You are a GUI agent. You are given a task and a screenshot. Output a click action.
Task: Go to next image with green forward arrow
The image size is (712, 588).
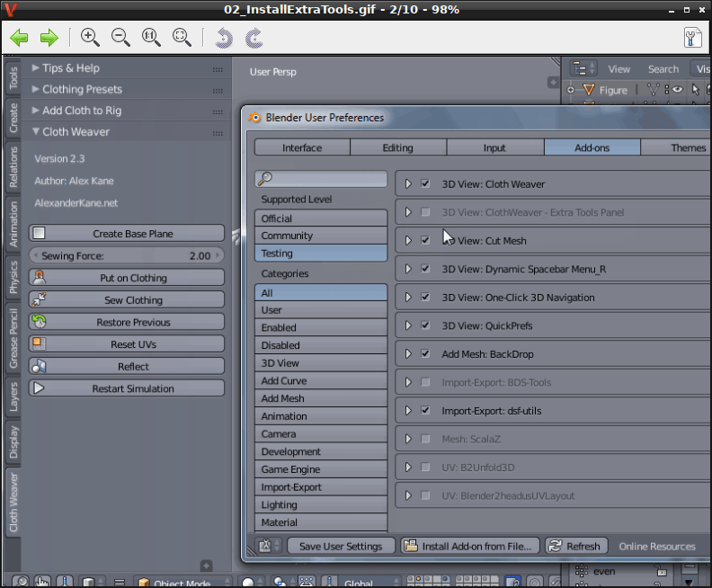point(49,37)
